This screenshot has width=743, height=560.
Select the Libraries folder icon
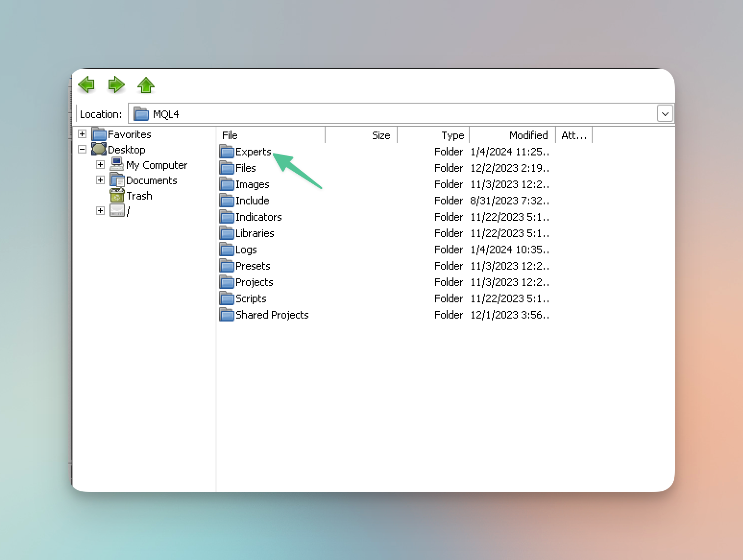[x=227, y=233]
